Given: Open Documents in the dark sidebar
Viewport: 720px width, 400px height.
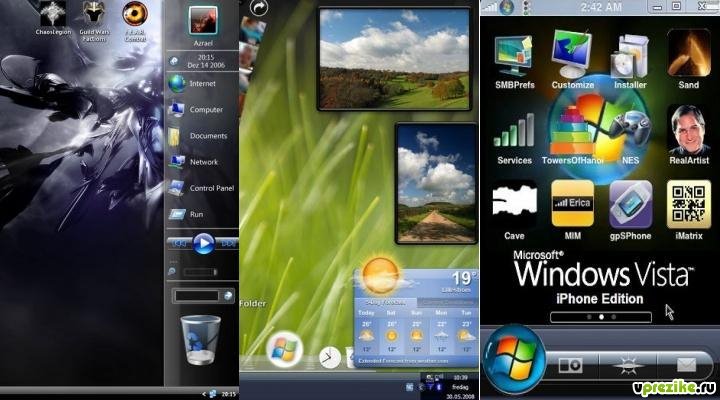Looking at the screenshot, I should 197,136.
